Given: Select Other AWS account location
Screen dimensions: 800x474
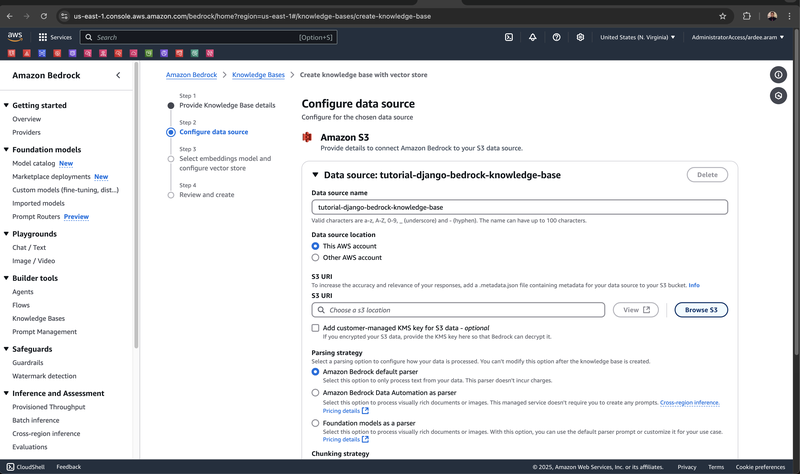Looking at the screenshot, I should point(315,258).
